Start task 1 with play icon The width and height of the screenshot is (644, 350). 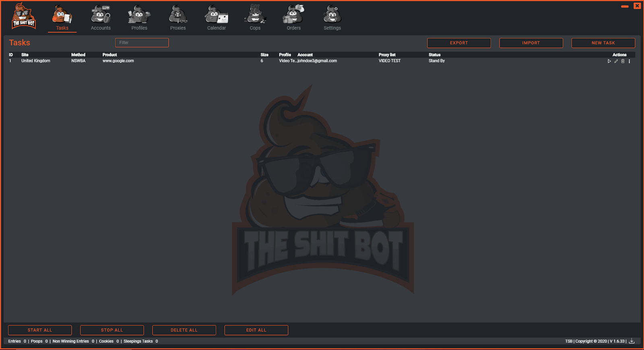(x=609, y=61)
